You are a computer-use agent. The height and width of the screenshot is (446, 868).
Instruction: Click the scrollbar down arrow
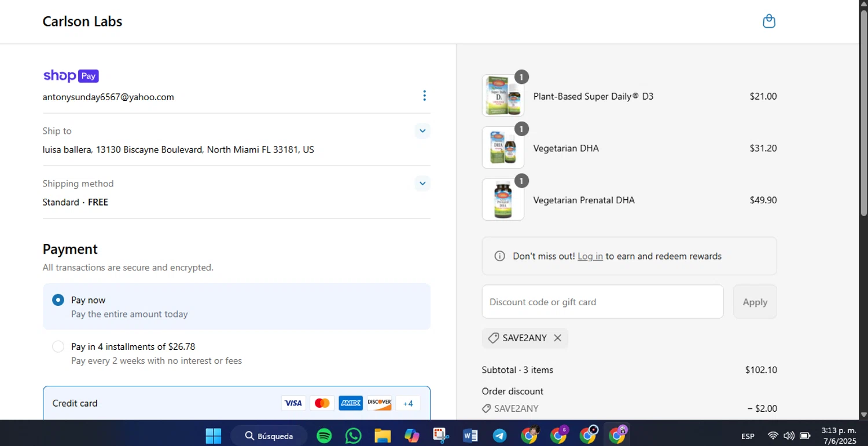coord(863,415)
